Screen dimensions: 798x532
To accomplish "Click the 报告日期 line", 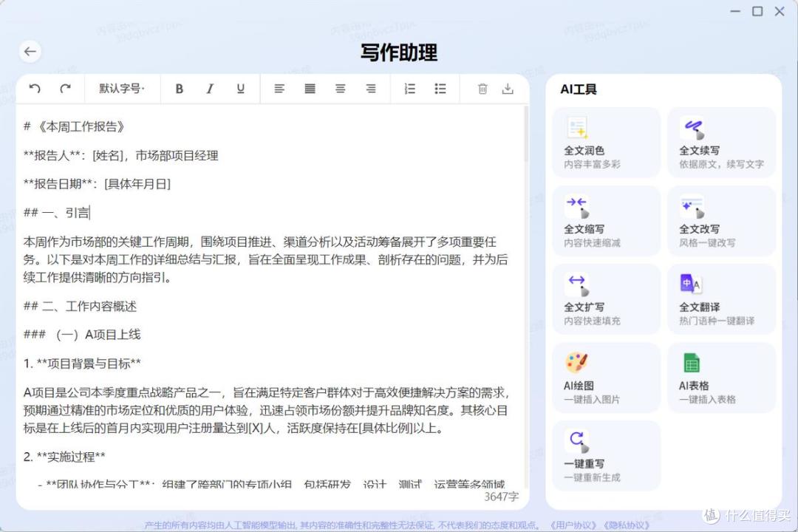I will point(98,184).
